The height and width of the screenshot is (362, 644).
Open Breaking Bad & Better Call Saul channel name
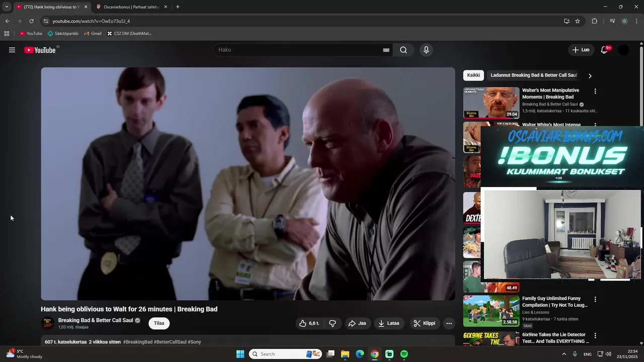[96, 320]
